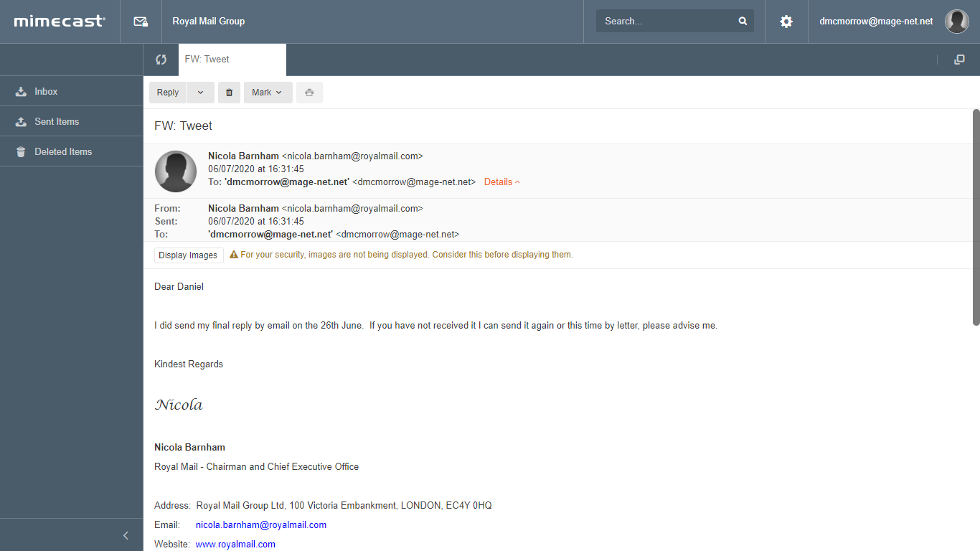Click the search magnifier icon
This screenshot has width=980, height=551.
pyautogui.click(x=743, y=21)
